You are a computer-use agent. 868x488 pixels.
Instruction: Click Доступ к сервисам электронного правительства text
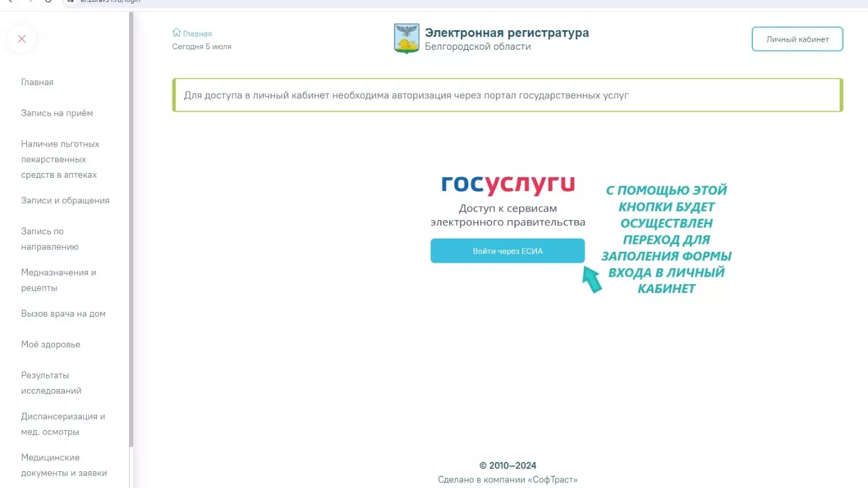tap(508, 215)
